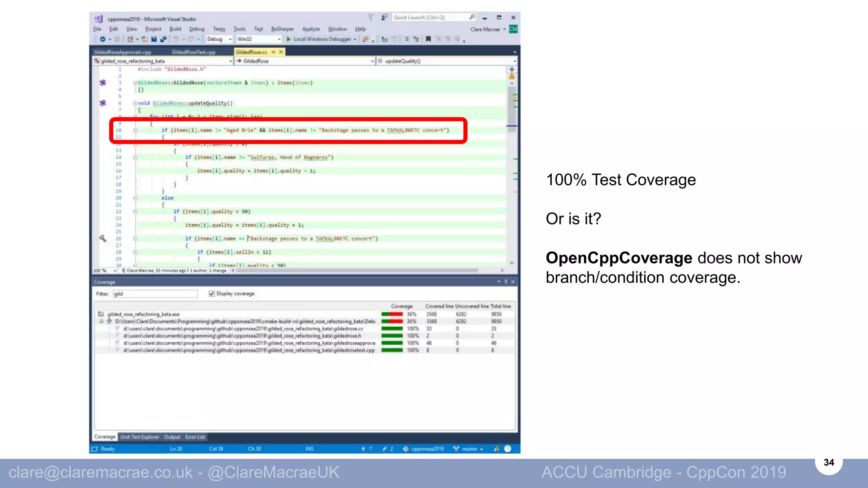Close the GildedRose.cc tab
868x488 pixels.
coord(281,52)
